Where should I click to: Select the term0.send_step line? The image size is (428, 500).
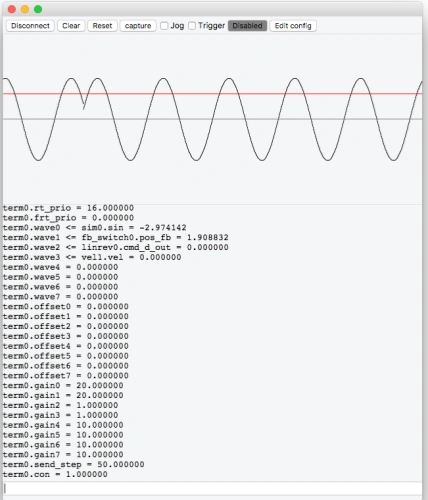(74, 465)
